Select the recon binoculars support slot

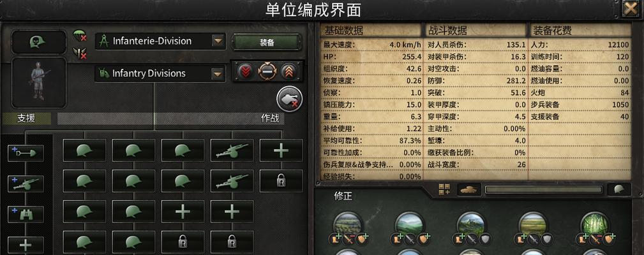pos(26,214)
